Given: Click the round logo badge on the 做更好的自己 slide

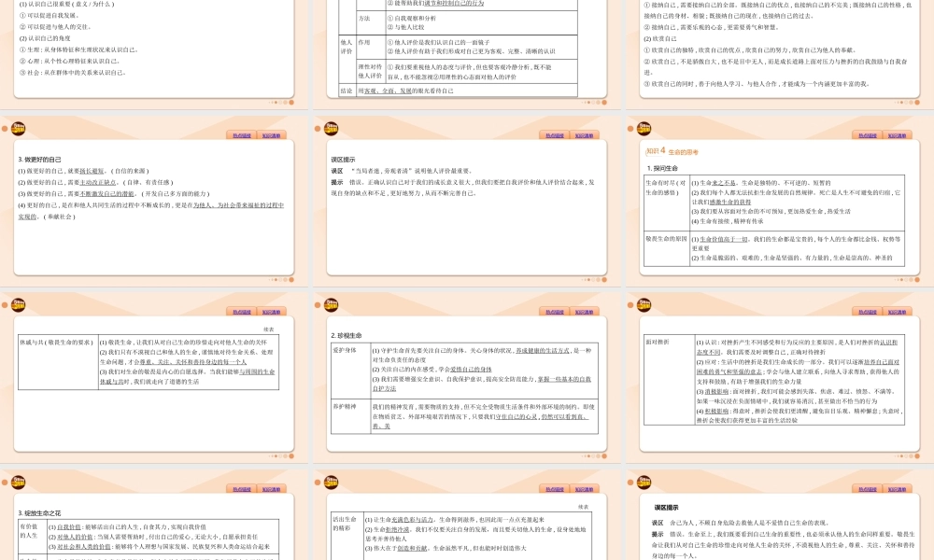Looking at the screenshot, I should point(19,127).
